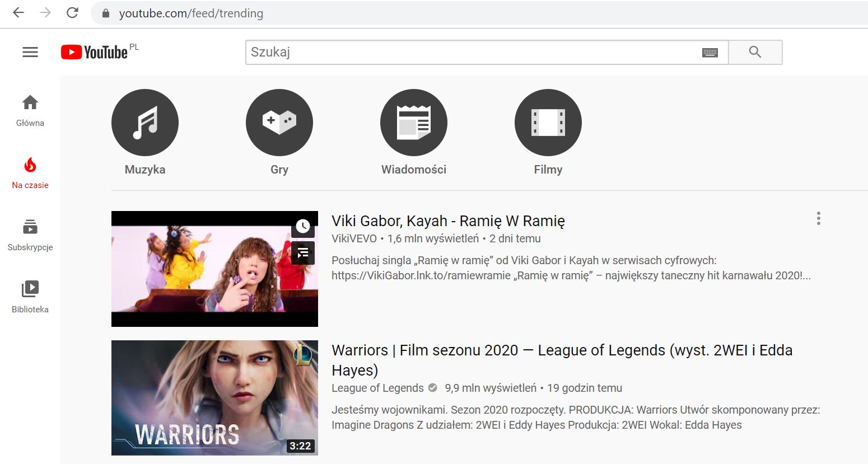868x464 pixels.
Task: Click the browser back arrow
Action: (x=18, y=13)
